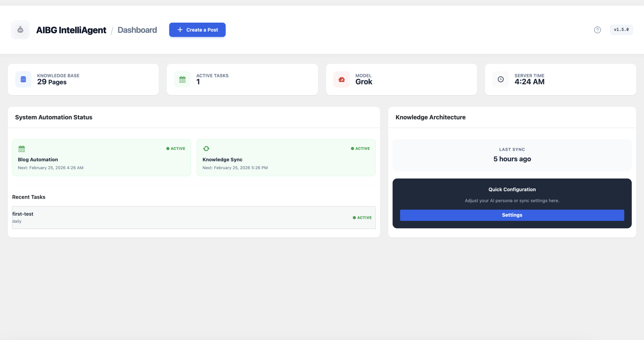The height and width of the screenshot is (340, 644).
Task: Select the first-test recent task row
Action: coord(194,217)
